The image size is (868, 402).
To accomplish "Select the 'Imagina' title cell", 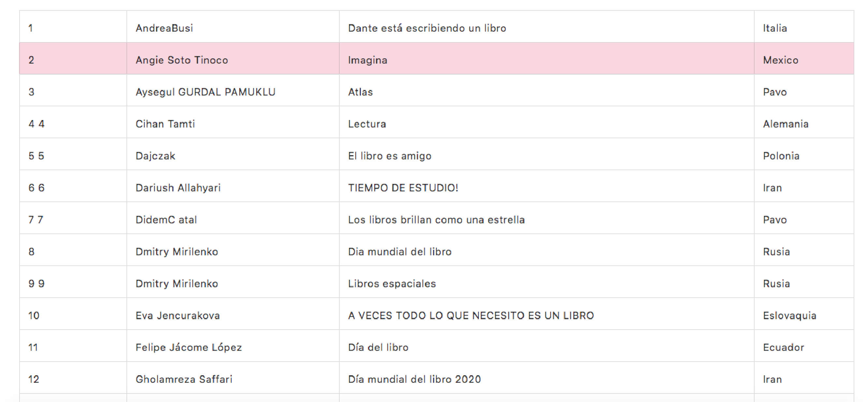I will (546, 58).
